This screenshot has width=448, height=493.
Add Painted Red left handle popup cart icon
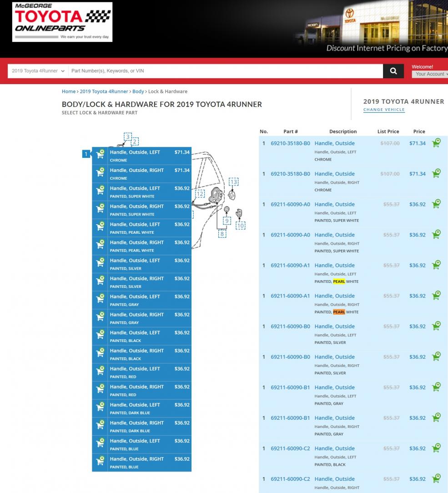point(101,370)
